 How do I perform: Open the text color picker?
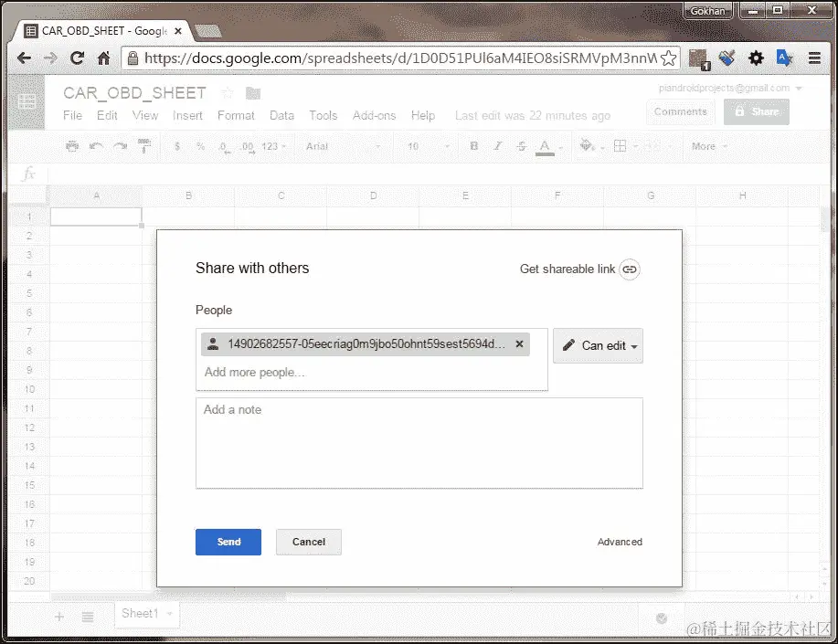click(548, 146)
